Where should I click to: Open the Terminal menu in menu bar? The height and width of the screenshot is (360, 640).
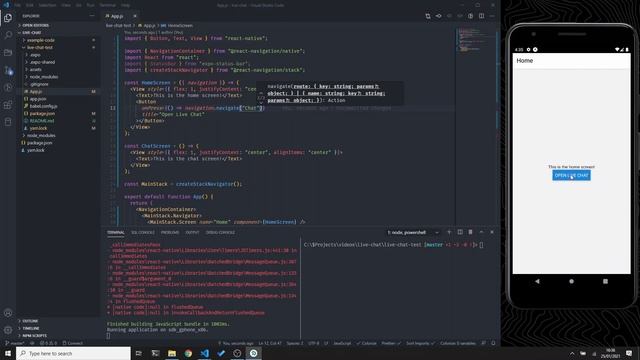(x=108, y=5)
